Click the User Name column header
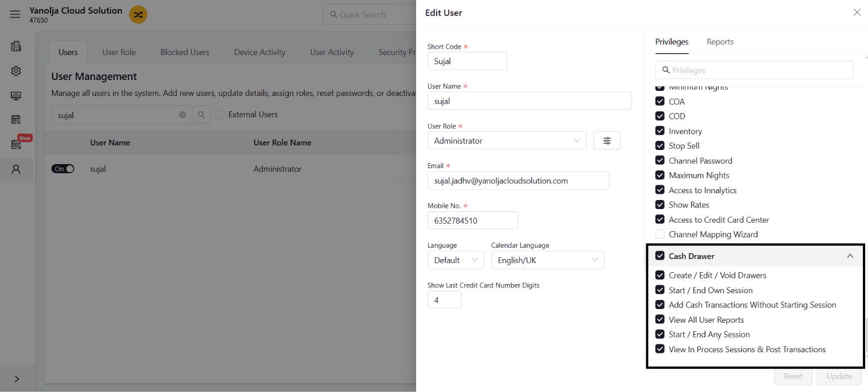Screen dimensions: 868x392 click(110, 143)
